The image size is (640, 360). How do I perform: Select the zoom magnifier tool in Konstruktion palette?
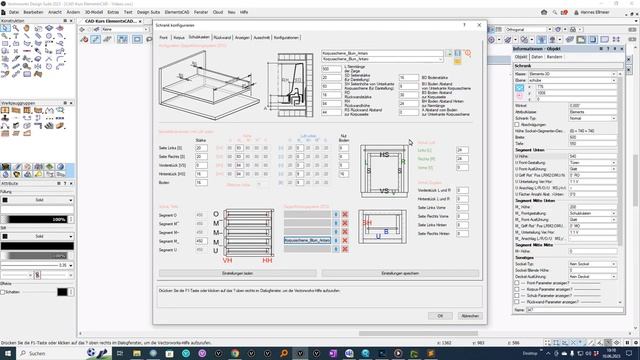16,28
